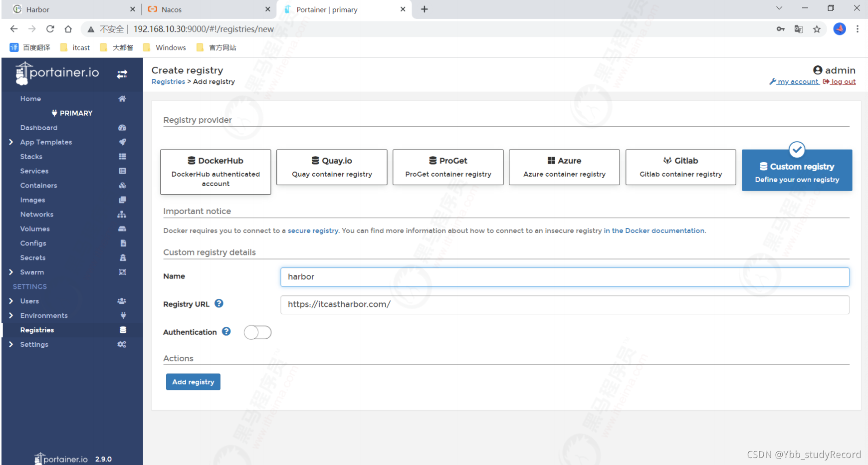This screenshot has width=868, height=465.
Task: Toggle the Authentication switch
Action: (257, 332)
